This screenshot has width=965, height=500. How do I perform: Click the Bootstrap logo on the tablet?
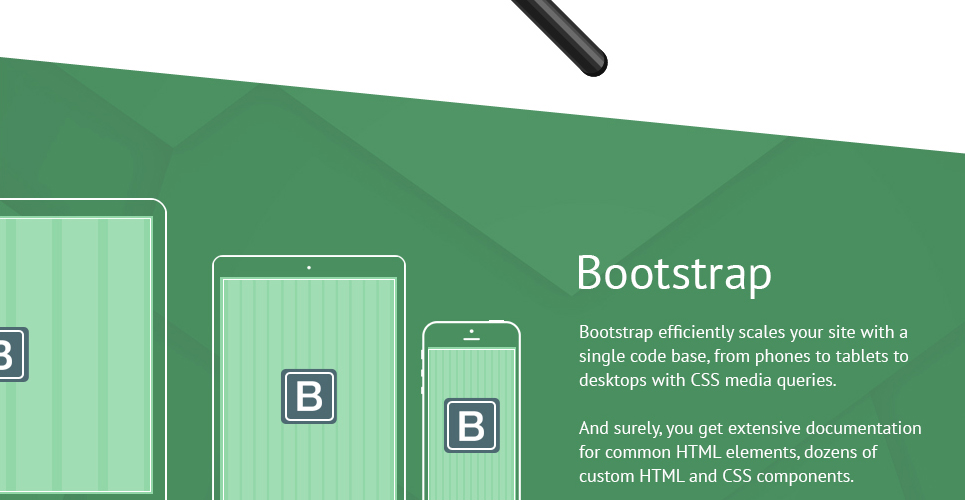[x=309, y=397]
